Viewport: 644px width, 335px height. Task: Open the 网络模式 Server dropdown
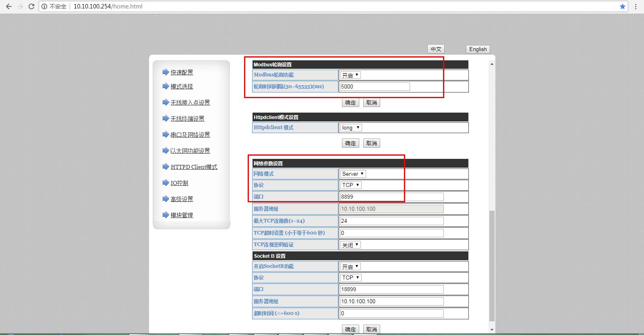(353, 174)
